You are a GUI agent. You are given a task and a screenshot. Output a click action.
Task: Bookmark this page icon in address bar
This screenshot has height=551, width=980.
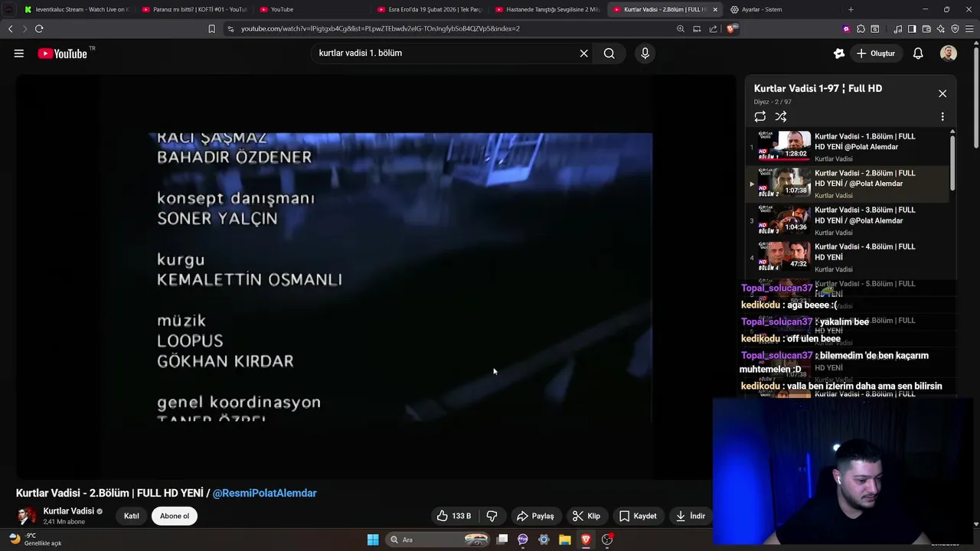click(212, 29)
